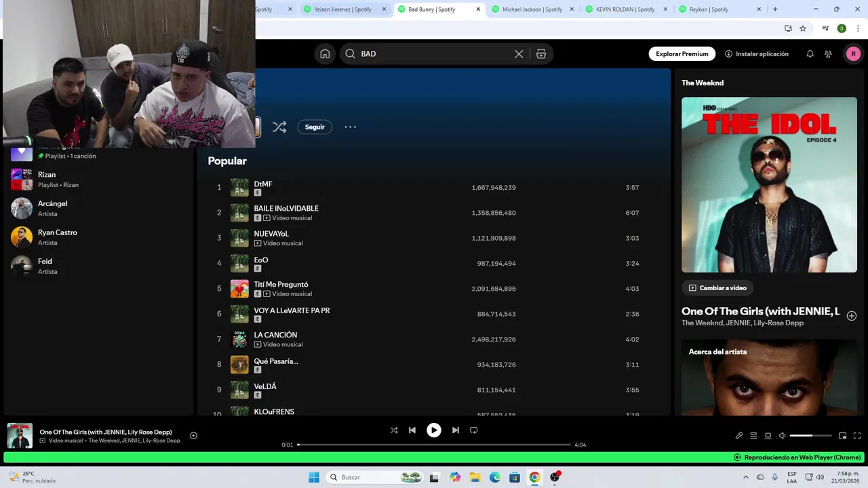The width and height of the screenshot is (868, 488).
Task: Toggle shuffle next to Seguir button
Action: [x=279, y=127]
